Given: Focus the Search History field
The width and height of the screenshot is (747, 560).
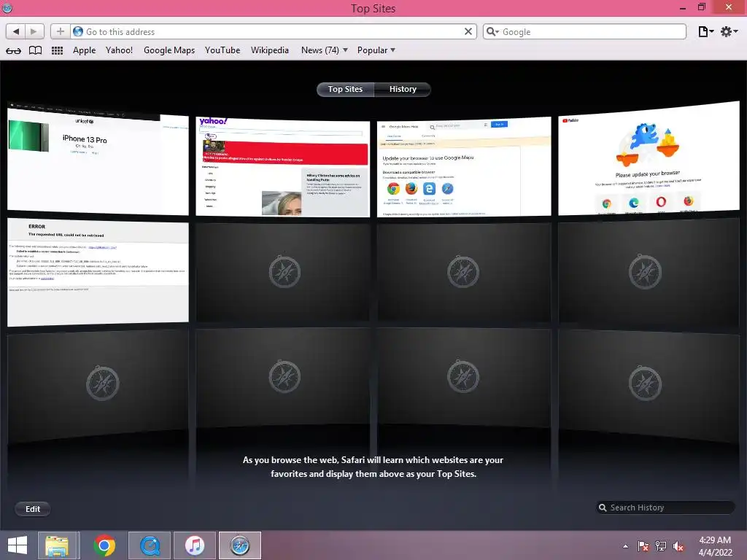Looking at the screenshot, I should tap(665, 507).
